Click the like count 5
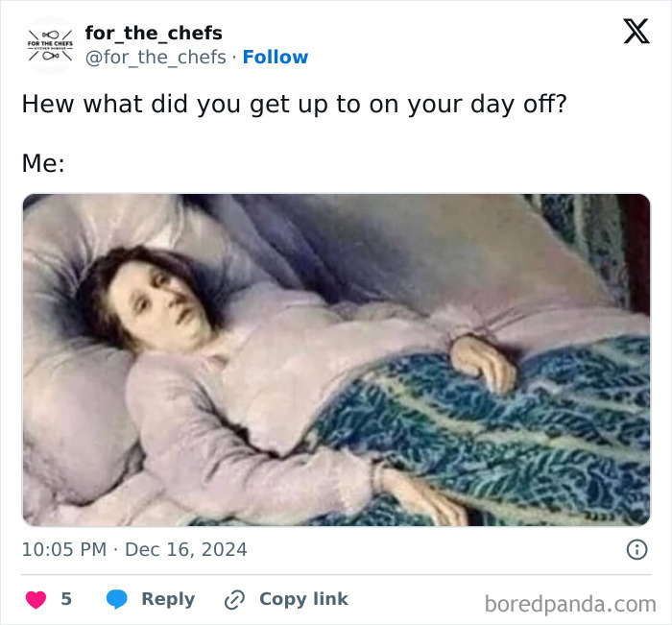 pyautogui.click(x=66, y=599)
